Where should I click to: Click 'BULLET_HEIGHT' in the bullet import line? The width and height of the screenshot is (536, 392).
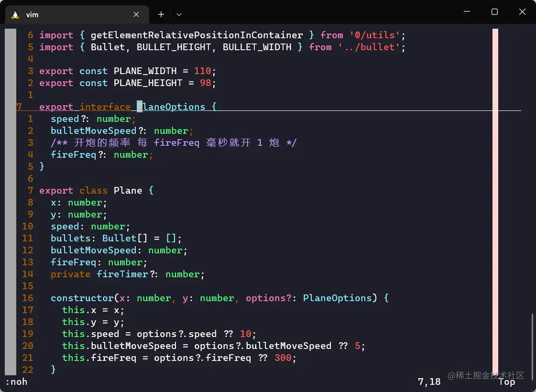174,47
